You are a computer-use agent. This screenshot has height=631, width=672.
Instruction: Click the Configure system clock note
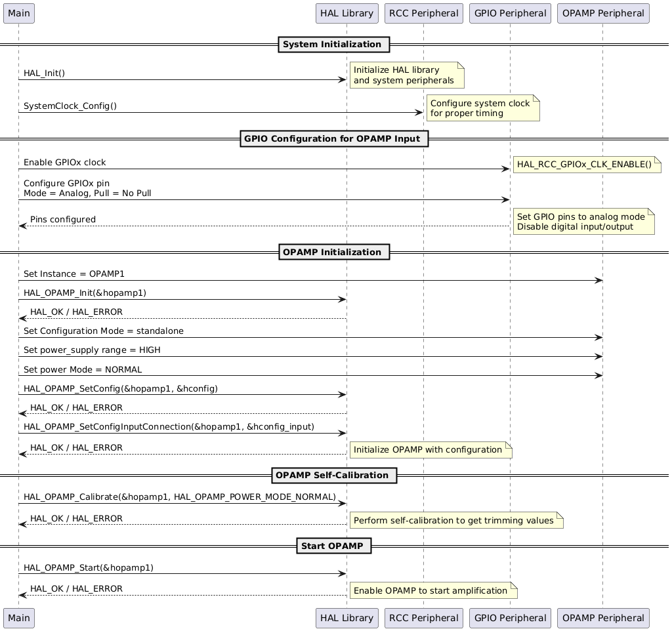[483, 108]
